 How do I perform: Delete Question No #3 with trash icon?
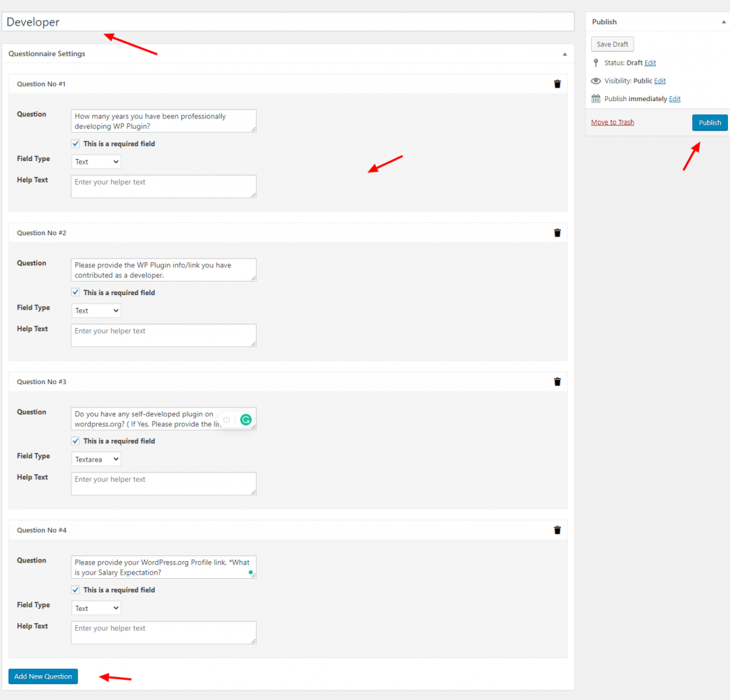click(x=557, y=381)
